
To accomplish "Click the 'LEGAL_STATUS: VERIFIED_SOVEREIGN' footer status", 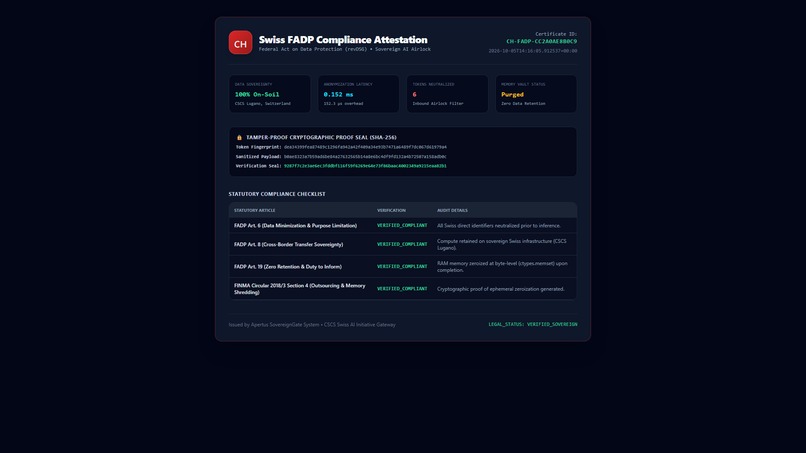I will [x=533, y=324].
